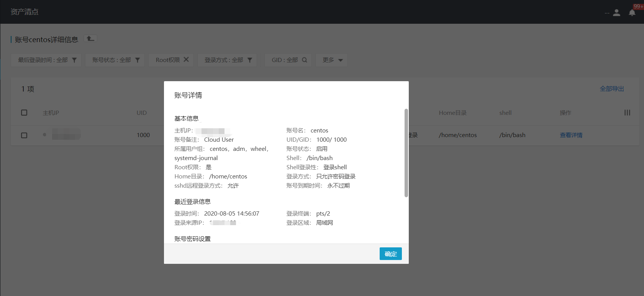The height and width of the screenshot is (296, 644).
Task: Click the pts/2 login terminal value
Action: 323,214
